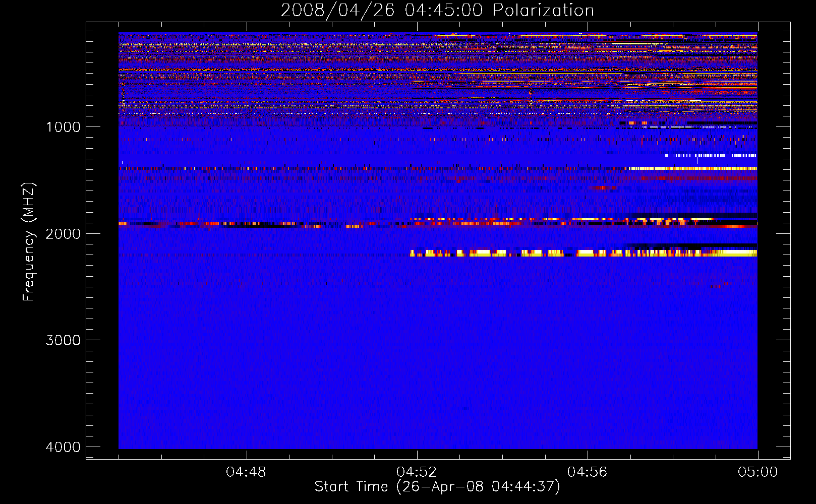Click the 04:56 time tick label
Viewport: 816px width, 504px height.
[x=587, y=472]
